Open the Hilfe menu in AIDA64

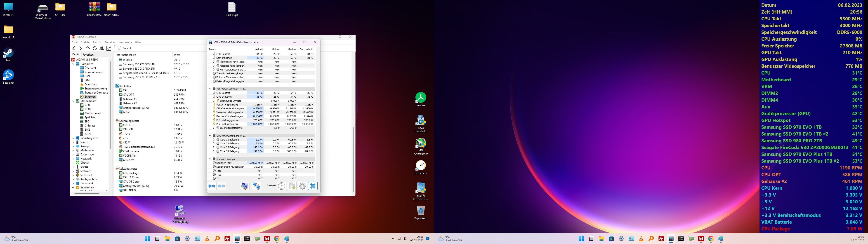coord(138,42)
